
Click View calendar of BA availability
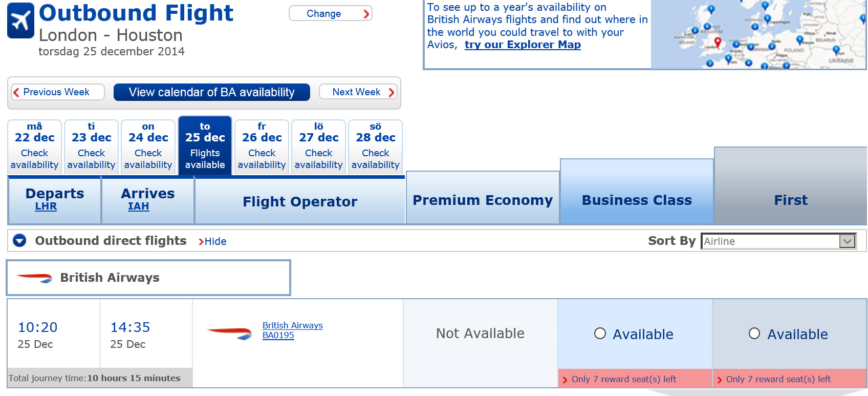click(211, 92)
